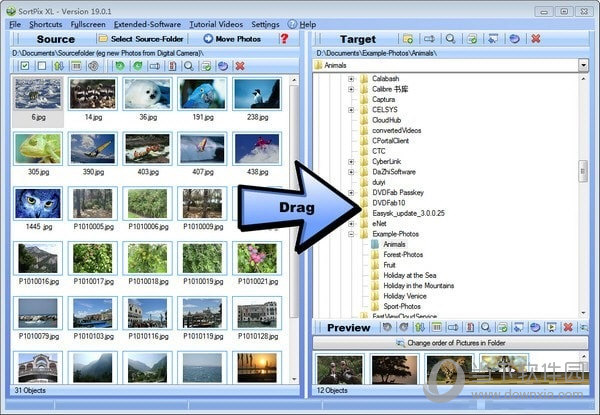Click magnifier search icon in Source toolbar
The height and width of the screenshot is (415, 600).
click(189, 66)
